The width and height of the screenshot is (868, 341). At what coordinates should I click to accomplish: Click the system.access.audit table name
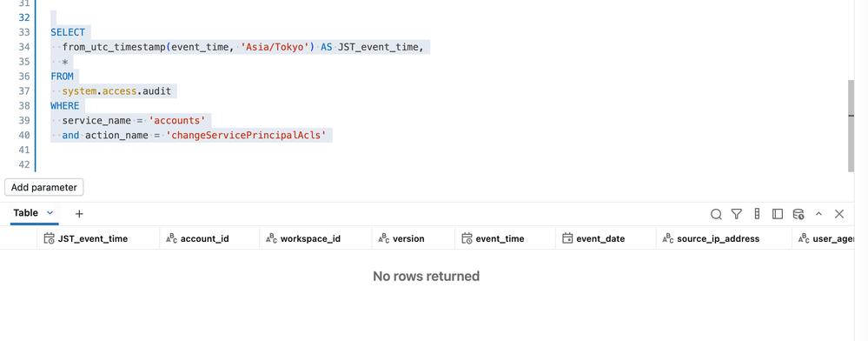click(x=116, y=91)
